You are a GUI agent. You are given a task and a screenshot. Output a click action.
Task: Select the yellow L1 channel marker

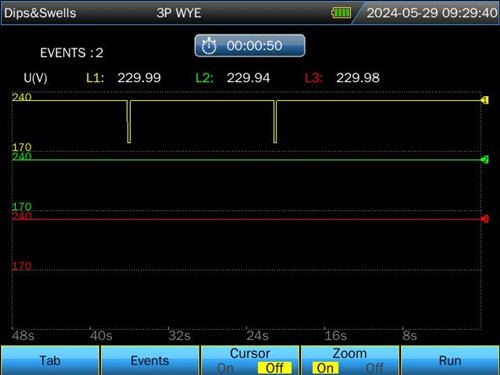pyautogui.click(x=485, y=100)
